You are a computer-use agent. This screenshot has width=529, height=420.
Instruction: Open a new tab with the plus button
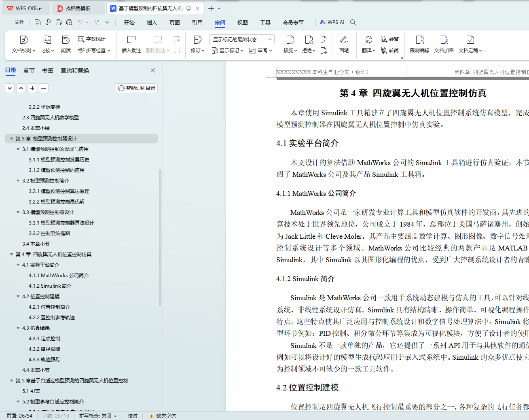click(x=211, y=8)
